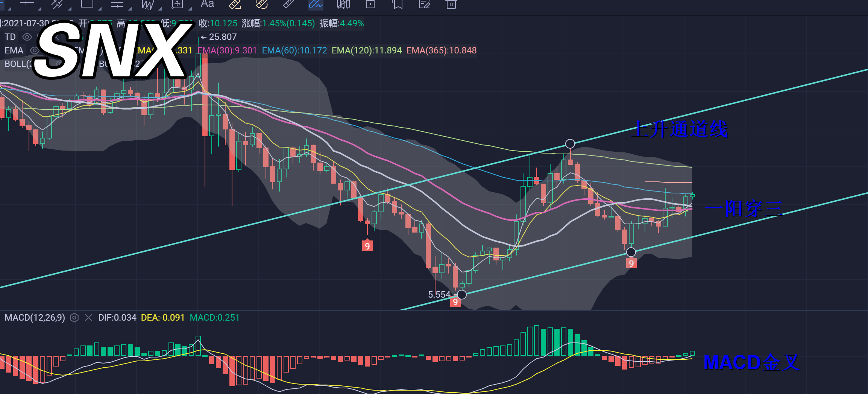This screenshot has width=868, height=394.
Task: Click EMA(120):11.894 legend value
Action: click(x=367, y=50)
